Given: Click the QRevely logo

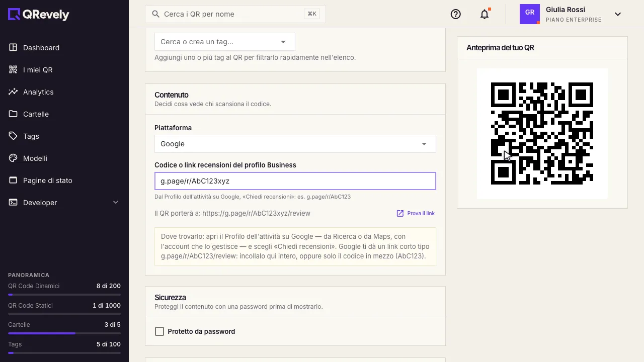Looking at the screenshot, I should [x=39, y=15].
